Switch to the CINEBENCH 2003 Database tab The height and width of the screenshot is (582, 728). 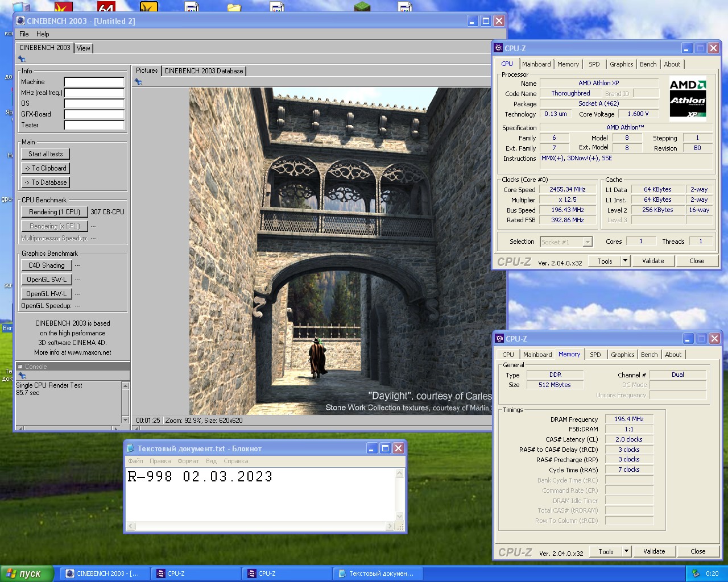(204, 71)
